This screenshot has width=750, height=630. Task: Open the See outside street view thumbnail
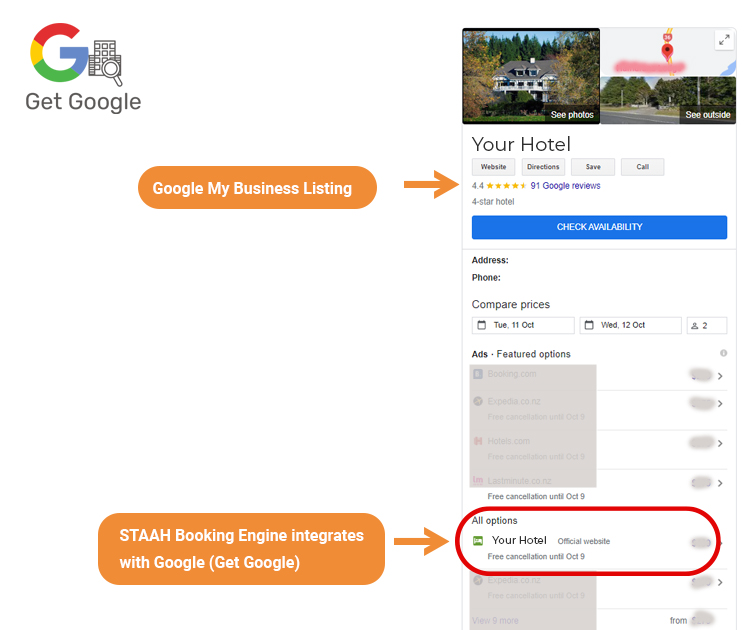click(668, 100)
